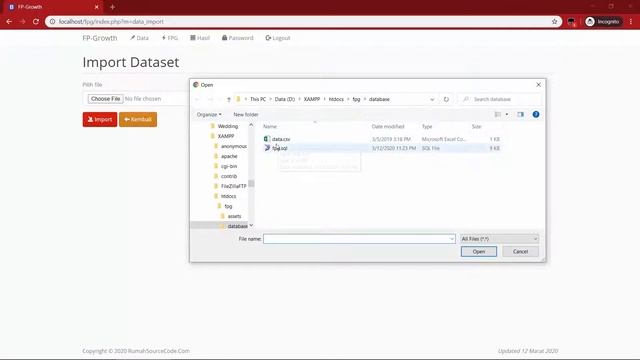Click the site info icon in address bar

tap(52, 22)
